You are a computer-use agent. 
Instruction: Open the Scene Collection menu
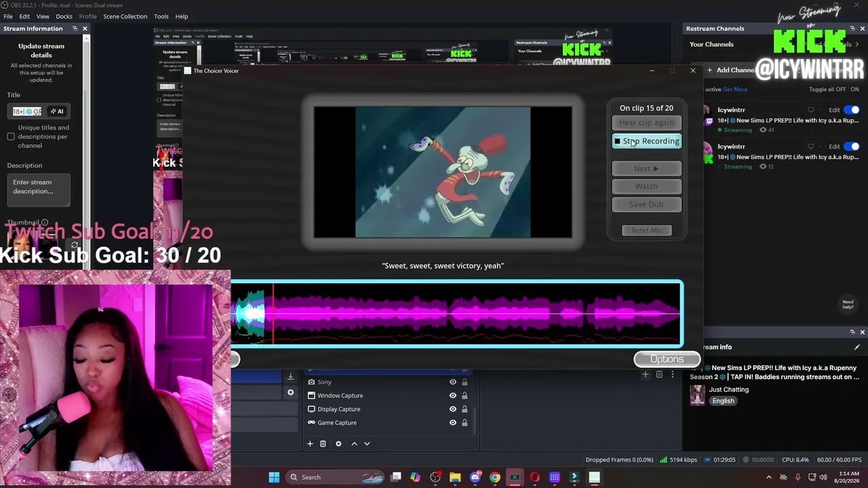coord(125,16)
